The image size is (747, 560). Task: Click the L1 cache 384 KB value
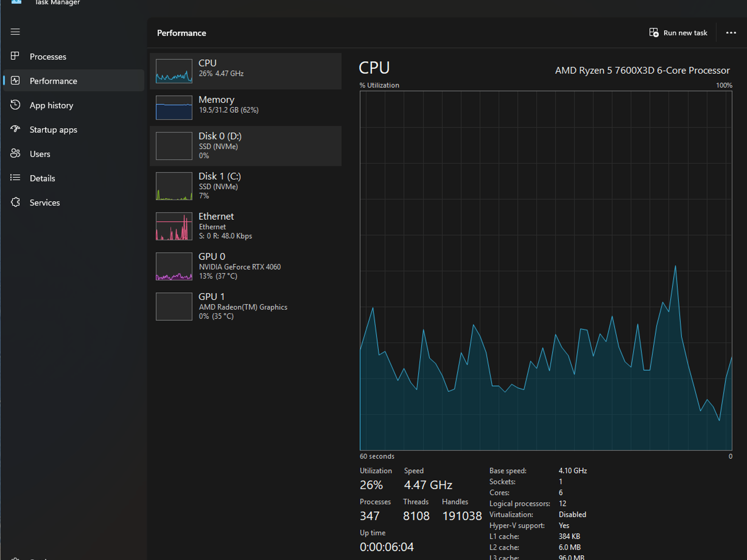569,536
